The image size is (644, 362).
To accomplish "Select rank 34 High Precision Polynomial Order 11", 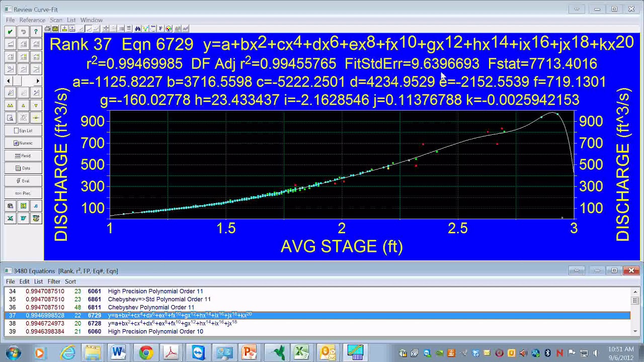I will [317, 291].
